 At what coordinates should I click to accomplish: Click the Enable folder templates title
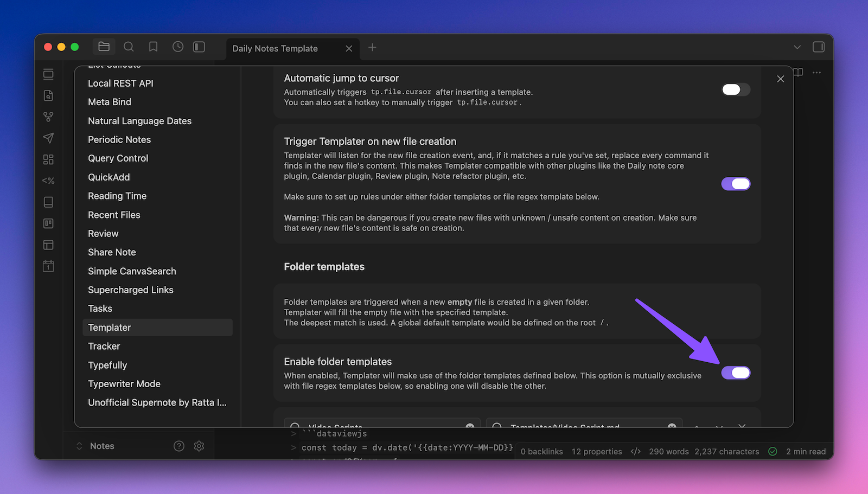(x=338, y=362)
